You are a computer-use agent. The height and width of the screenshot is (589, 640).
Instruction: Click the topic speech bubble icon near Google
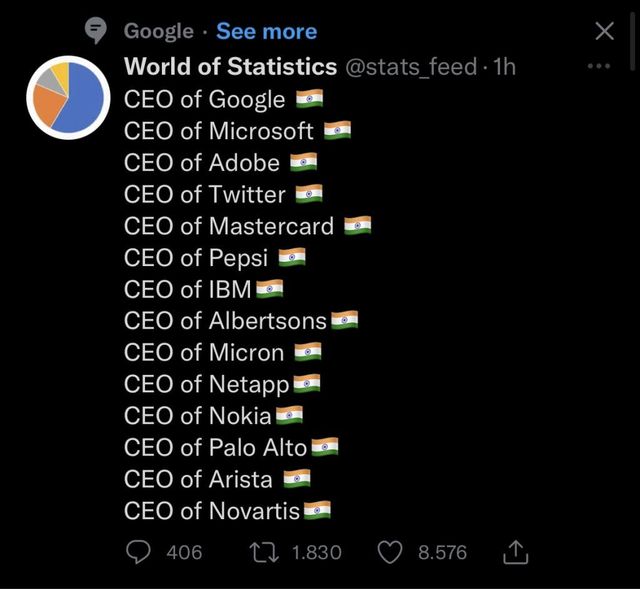click(x=96, y=32)
